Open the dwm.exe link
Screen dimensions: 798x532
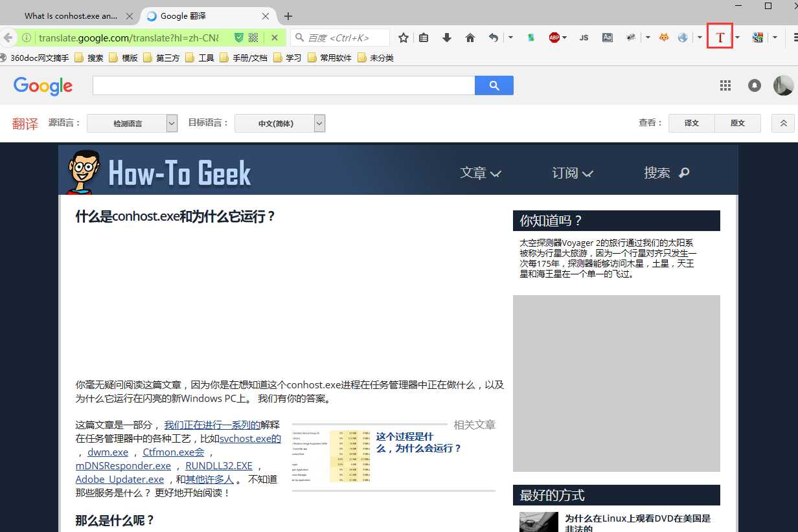[108, 452]
